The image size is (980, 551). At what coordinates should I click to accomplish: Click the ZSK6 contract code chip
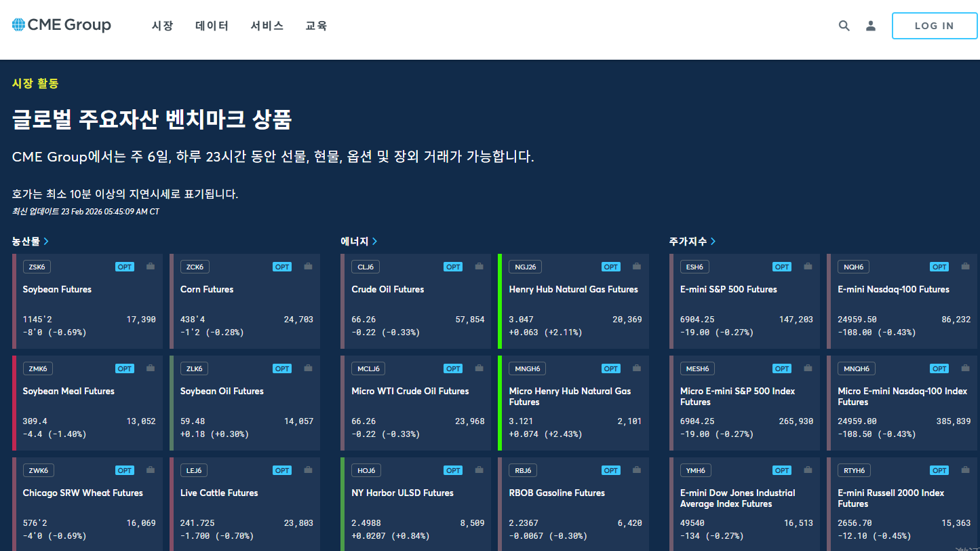[36, 266]
